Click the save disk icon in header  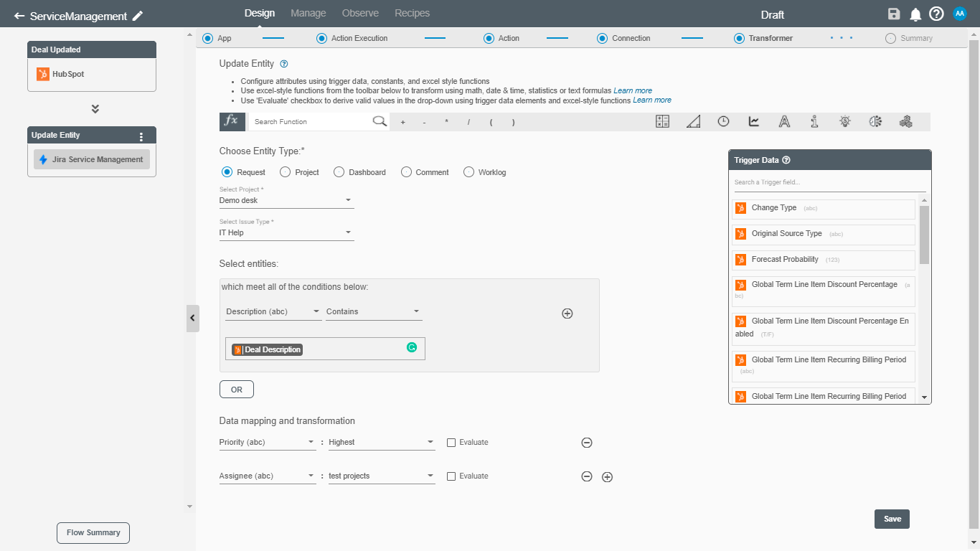click(894, 14)
